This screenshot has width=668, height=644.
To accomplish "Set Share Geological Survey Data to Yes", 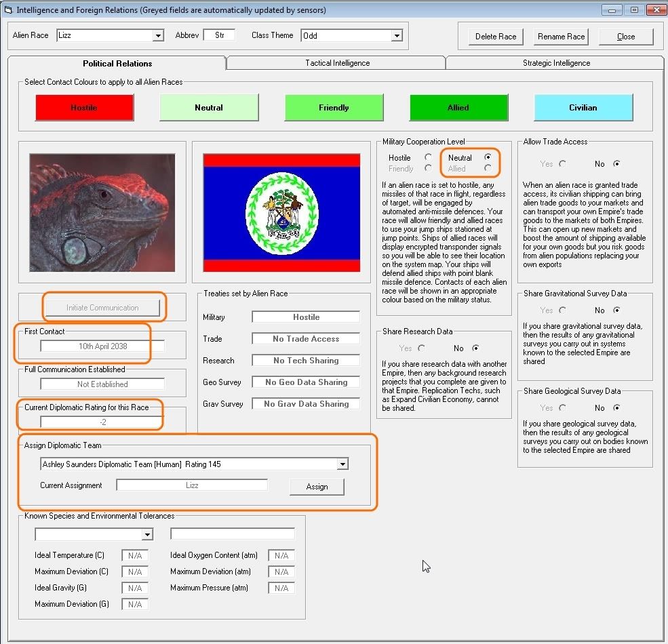I will (x=562, y=407).
